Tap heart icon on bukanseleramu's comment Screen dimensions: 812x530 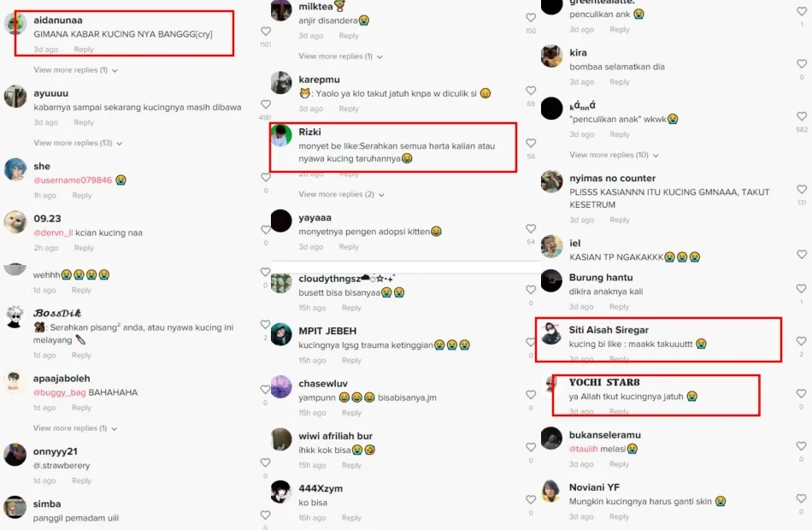pos(801,446)
